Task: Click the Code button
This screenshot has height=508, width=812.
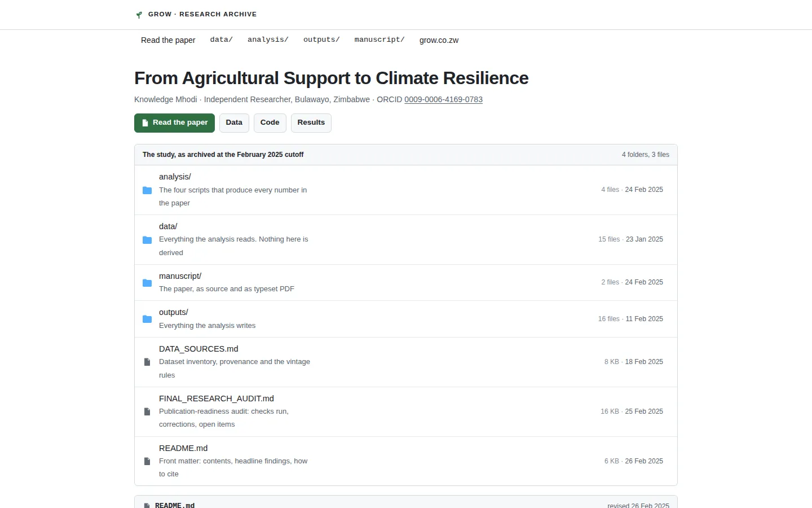Action: (270, 123)
